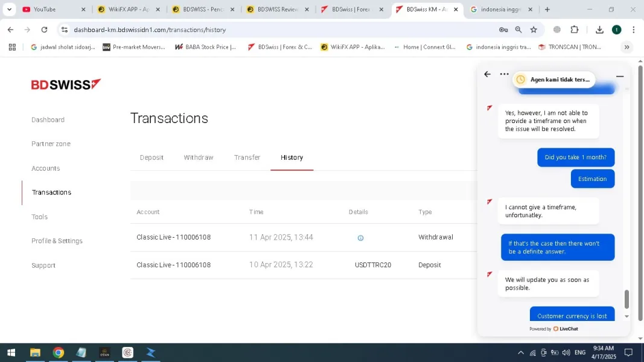
Task: Select the 'We will update you' chat message
Action: pyautogui.click(x=548, y=284)
